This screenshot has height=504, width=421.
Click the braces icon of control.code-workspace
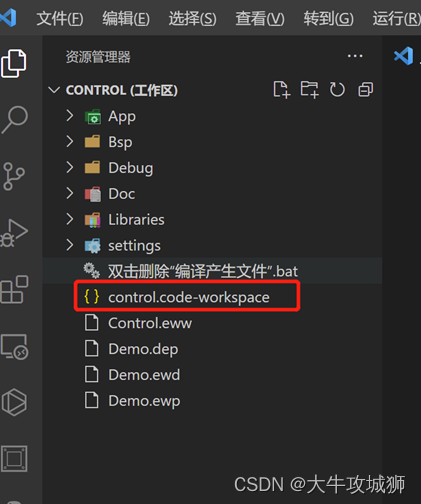[x=92, y=296]
